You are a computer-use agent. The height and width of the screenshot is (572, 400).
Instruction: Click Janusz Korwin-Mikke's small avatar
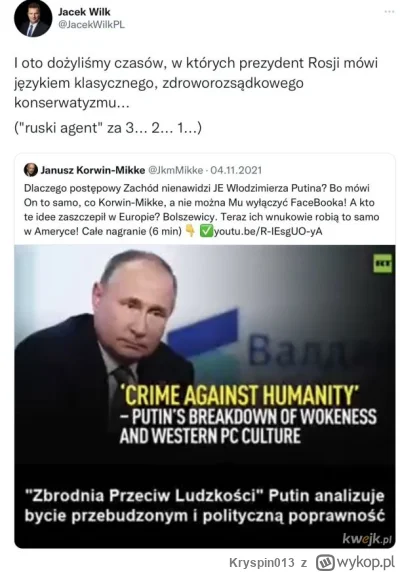(x=31, y=170)
